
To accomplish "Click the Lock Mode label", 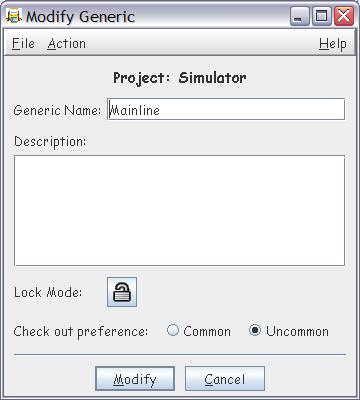I will coord(48,292).
